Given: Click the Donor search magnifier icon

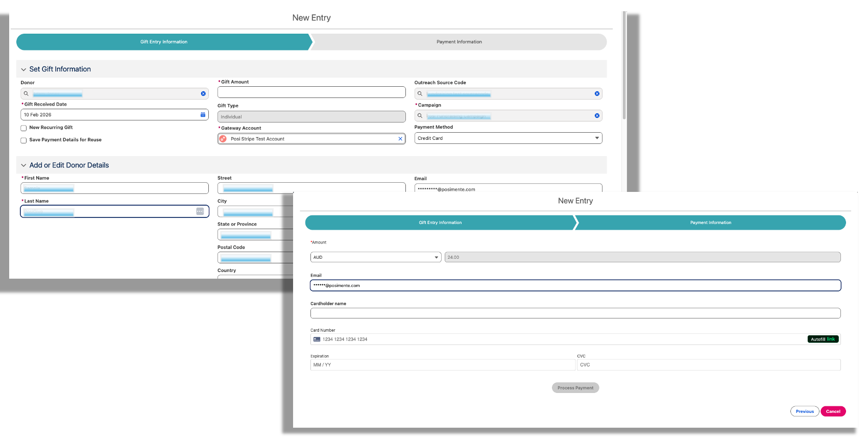Looking at the screenshot, I should [26, 94].
